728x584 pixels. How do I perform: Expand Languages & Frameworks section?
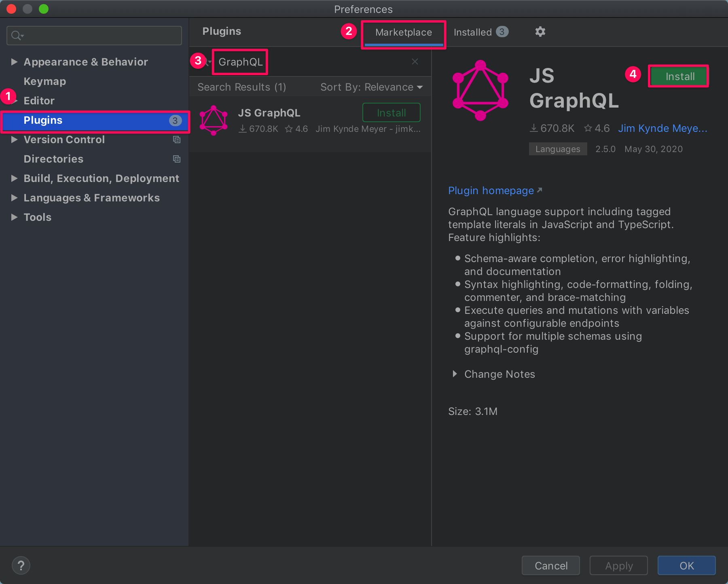tap(14, 198)
